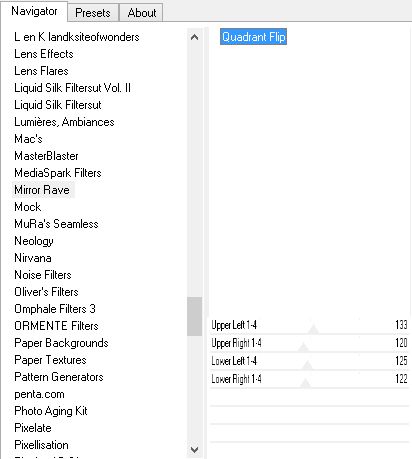This screenshot has height=459, width=412.
Task: Select the Navigator tab
Action: (x=34, y=11)
